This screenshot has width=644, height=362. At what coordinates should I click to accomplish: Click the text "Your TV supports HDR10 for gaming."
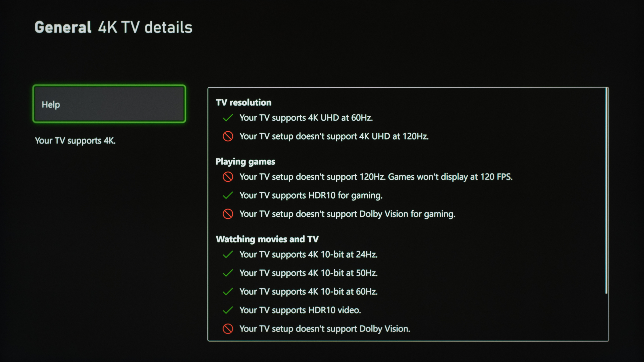311,195
